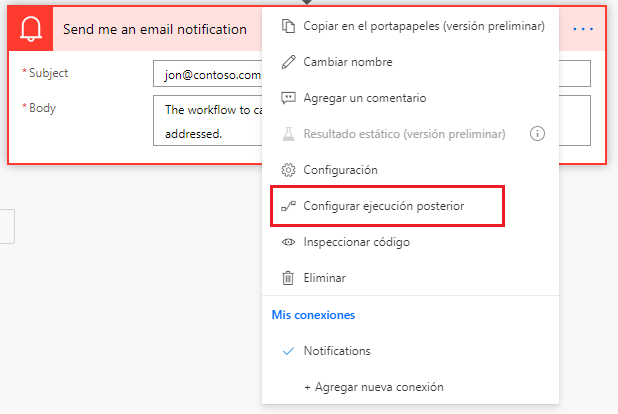Image resolution: width=618 pixels, height=414 pixels.
Task: Click the info icon beside Resultado estático
Action: [537, 134]
